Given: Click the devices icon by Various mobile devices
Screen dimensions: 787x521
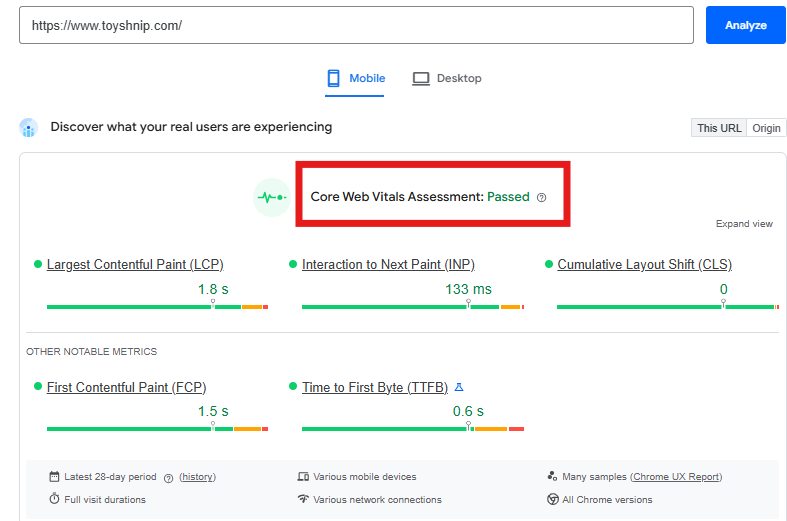Looking at the screenshot, I should click(303, 476).
